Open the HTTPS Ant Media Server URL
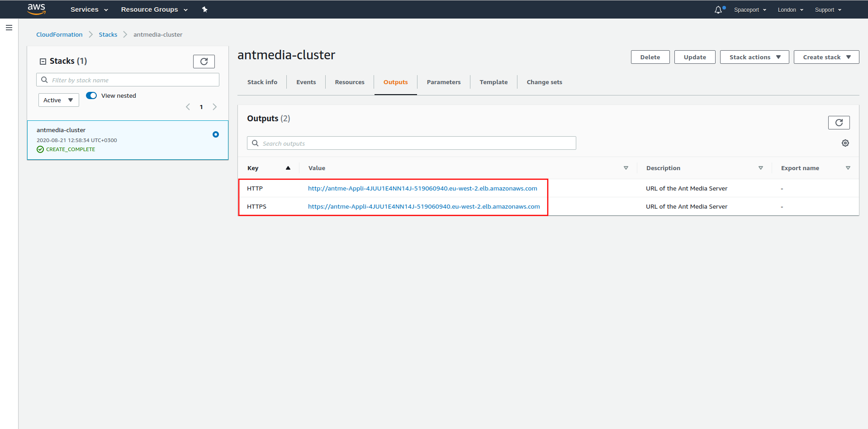This screenshot has width=868, height=429. coord(424,206)
